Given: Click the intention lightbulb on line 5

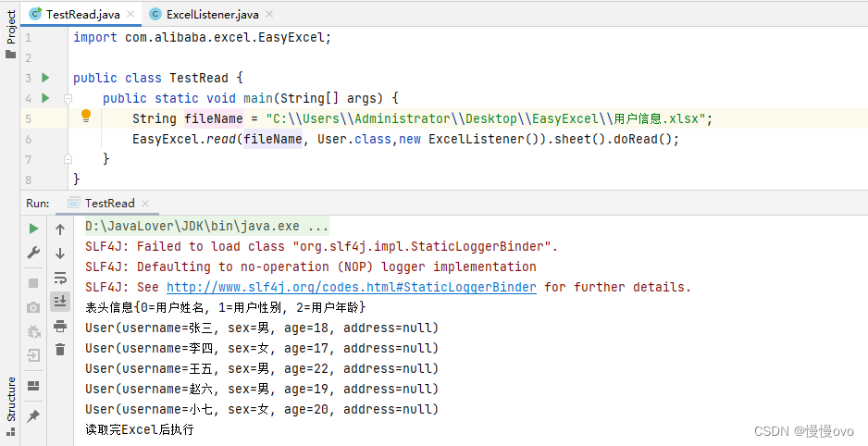Looking at the screenshot, I should click(86, 117).
